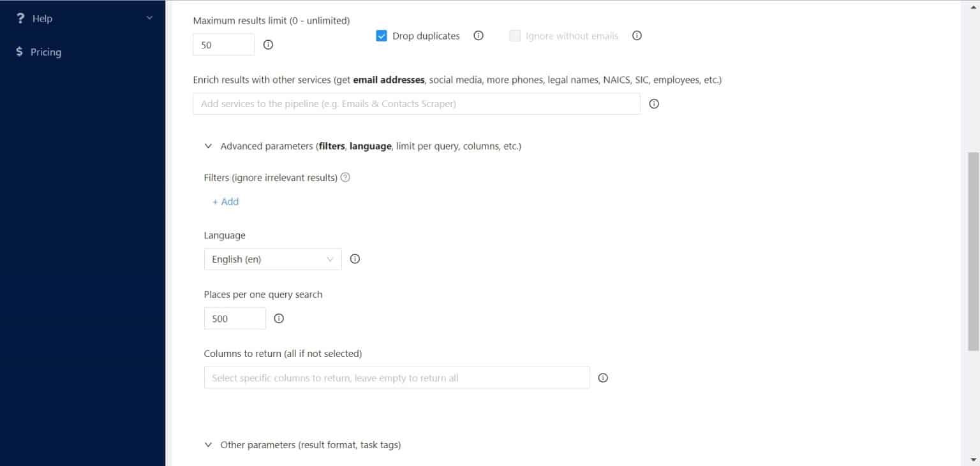Enable the Ignore without emails checkbox

514,36
